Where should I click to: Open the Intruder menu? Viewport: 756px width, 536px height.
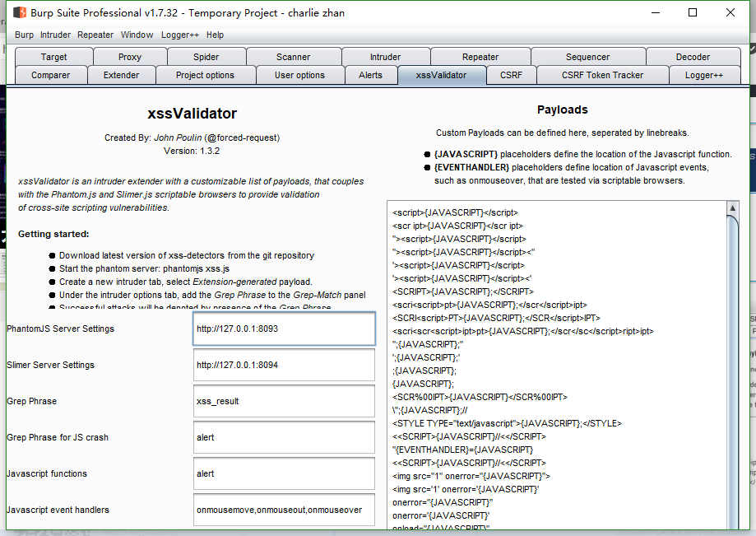click(55, 35)
